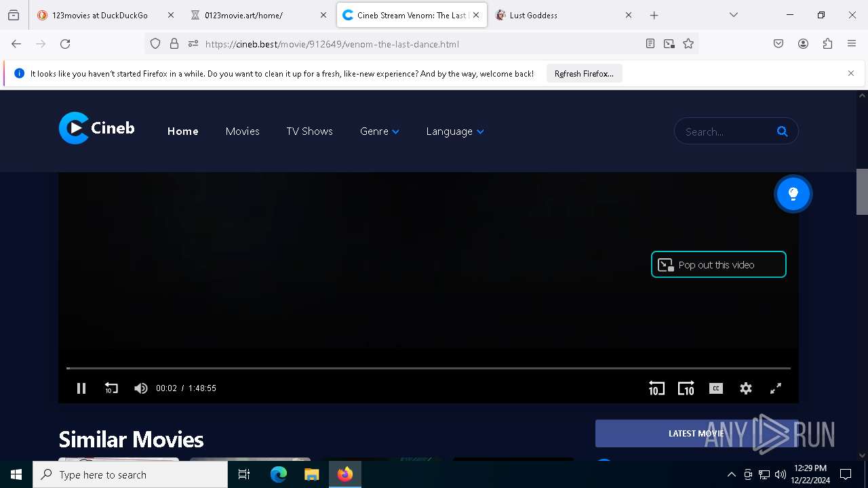Bookmark this page with the star

tap(688, 44)
